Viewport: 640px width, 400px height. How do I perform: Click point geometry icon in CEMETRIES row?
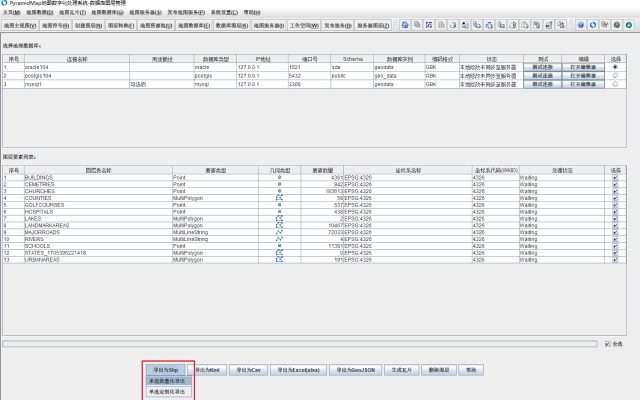tap(280, 184)
